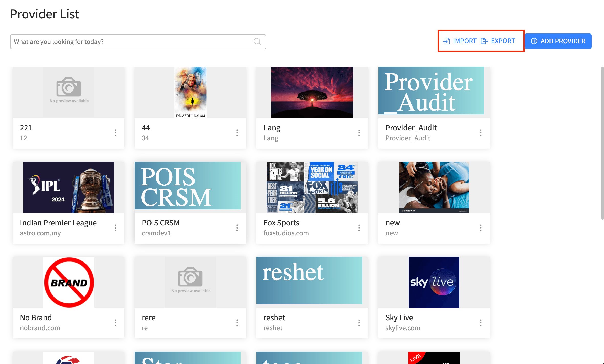Open the No Brand logo thumbnail

(x=69, y=282)
